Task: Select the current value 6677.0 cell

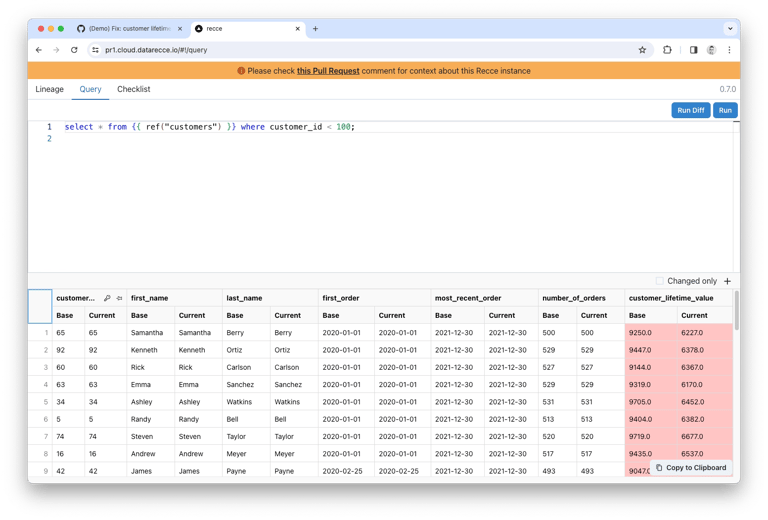Action: pos(705,436)
